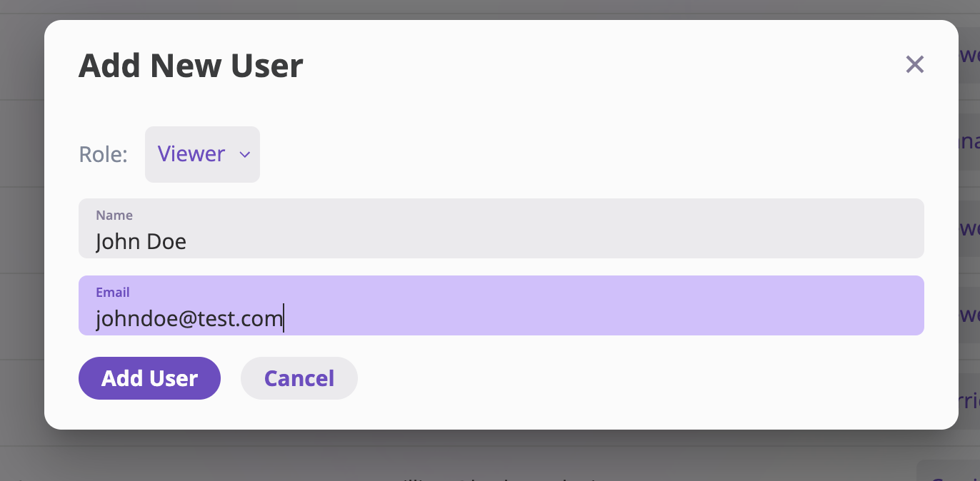Click the partially hidden row text below the dialog

coord(500,477)
